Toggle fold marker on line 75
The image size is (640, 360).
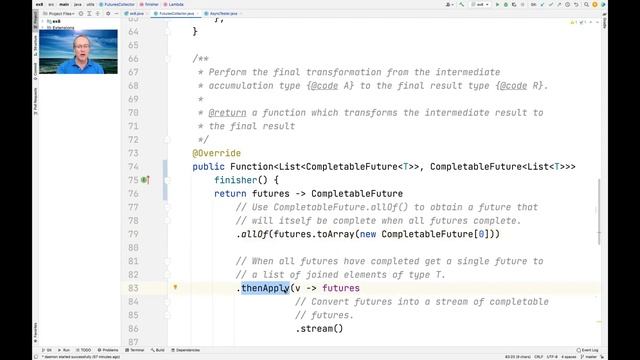pos(167,180)
